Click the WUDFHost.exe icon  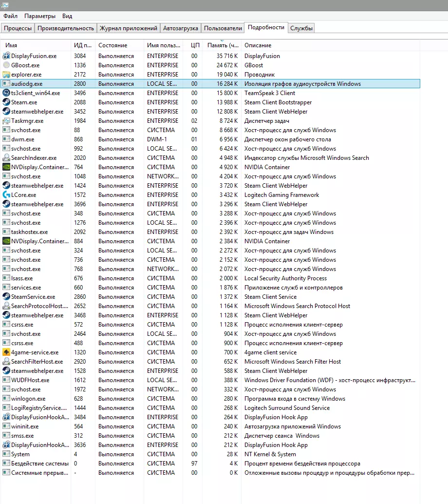[x=6, y=380]
